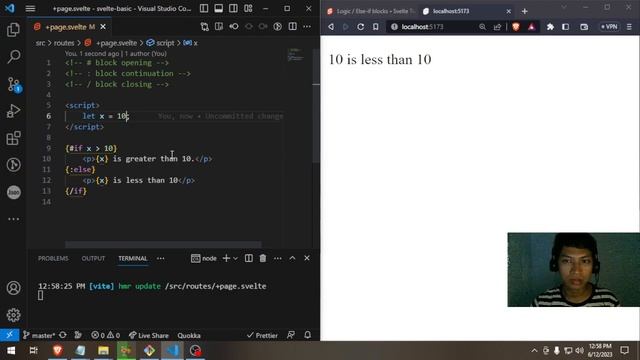Synchronize changes in status bar

[x=63, y=336]
